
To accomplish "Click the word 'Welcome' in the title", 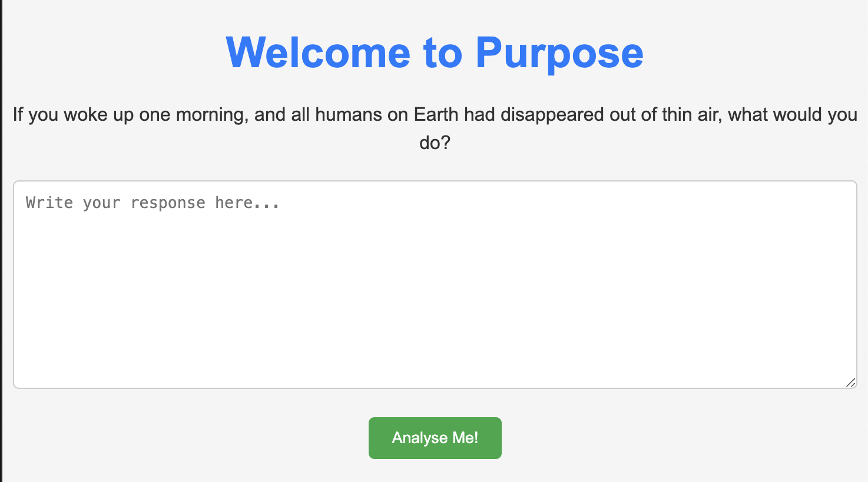I will 318,53.
